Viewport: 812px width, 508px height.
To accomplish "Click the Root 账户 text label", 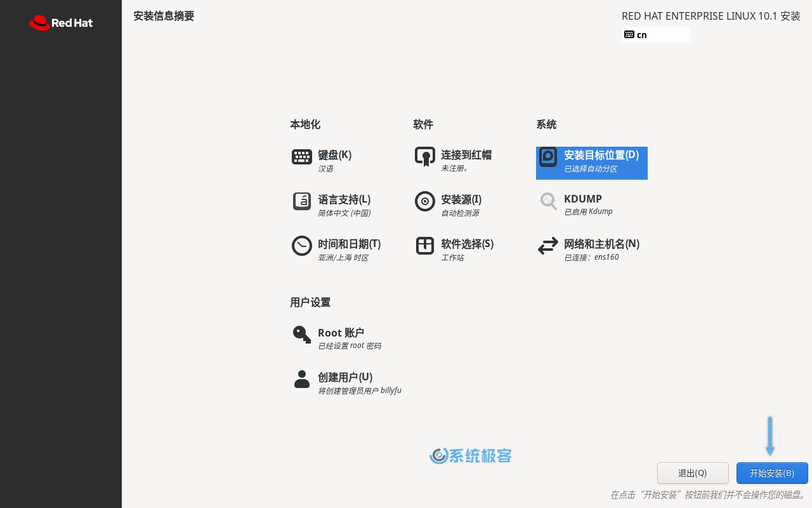I will coord(341,333).
